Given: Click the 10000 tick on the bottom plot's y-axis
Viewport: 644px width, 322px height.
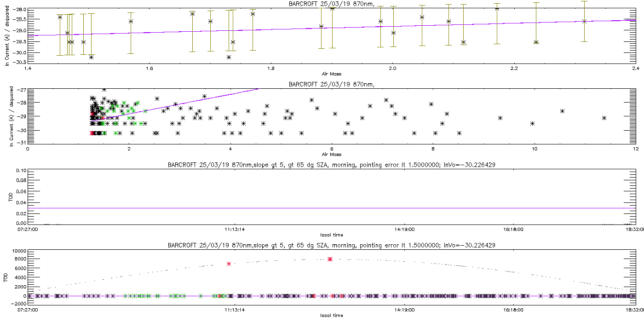Looking at the screenshot, I should click(x=18, y=252).
